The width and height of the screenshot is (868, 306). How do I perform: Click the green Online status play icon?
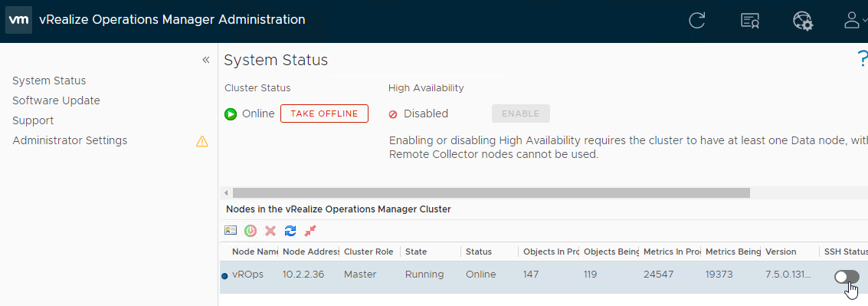(231, 114)
